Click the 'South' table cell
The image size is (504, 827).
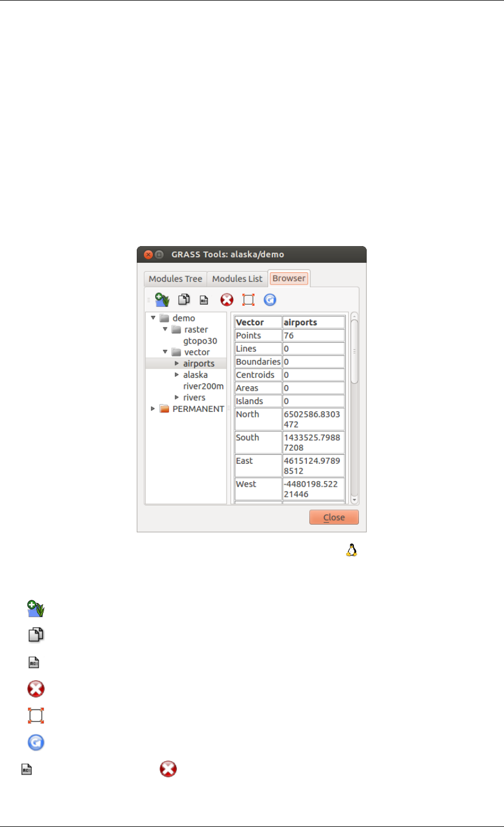[x=258, y=443]
